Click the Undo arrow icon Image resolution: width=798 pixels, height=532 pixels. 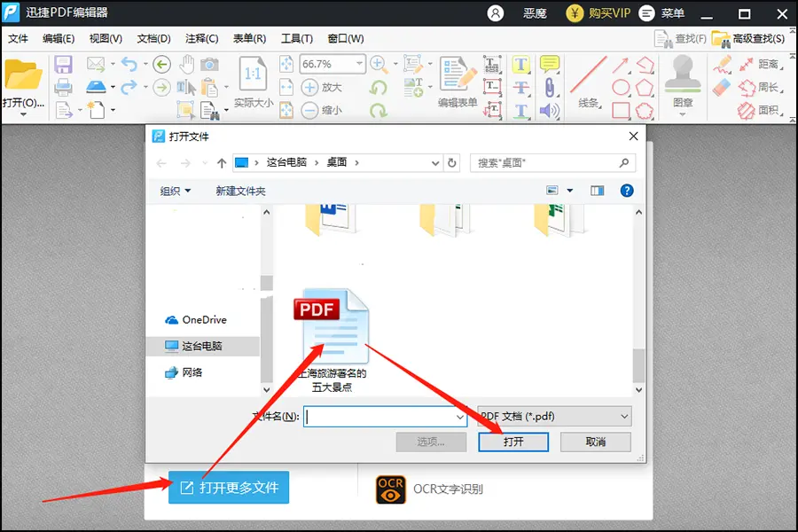[x=129, y=64]
